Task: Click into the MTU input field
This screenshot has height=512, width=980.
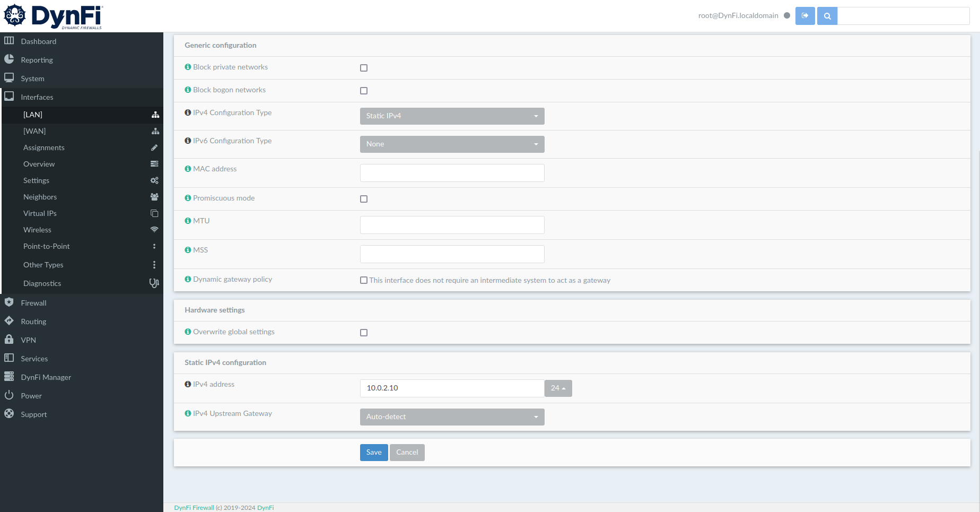Action: point(452,225)
